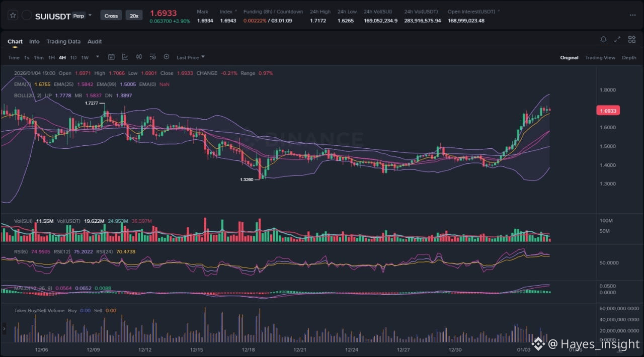
Task: Open the 20x leverage selector
Action: (134, 16)
